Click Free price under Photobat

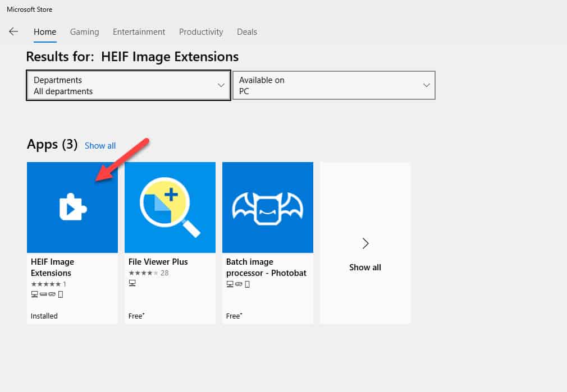[x=234, y=316]
